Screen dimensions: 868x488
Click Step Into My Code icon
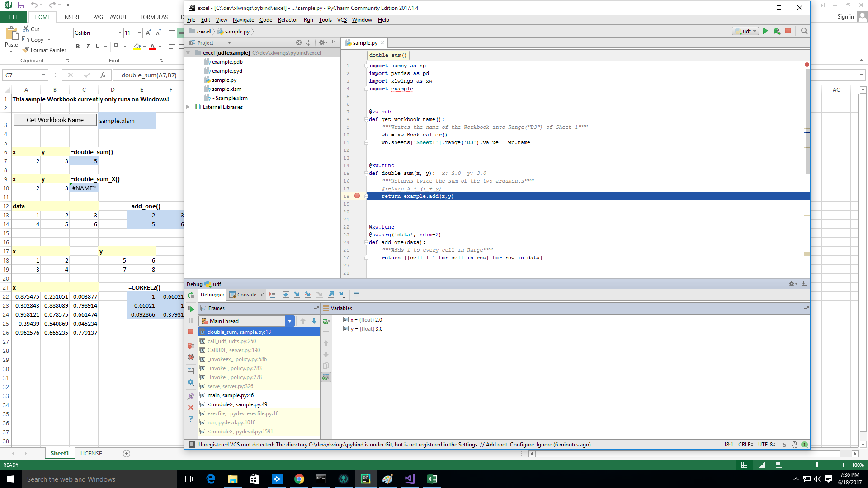coord(308,295)
